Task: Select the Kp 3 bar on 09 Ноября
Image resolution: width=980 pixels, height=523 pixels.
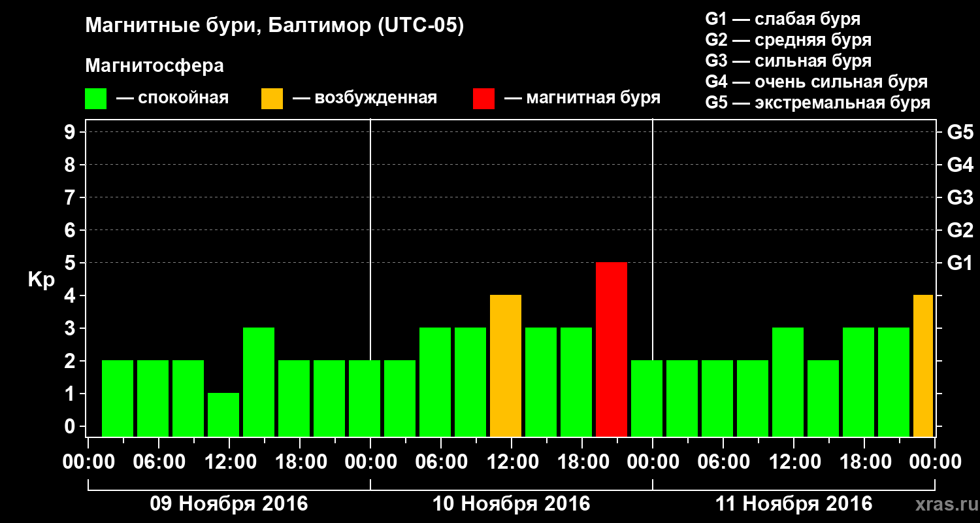Action: pos(259,382)
